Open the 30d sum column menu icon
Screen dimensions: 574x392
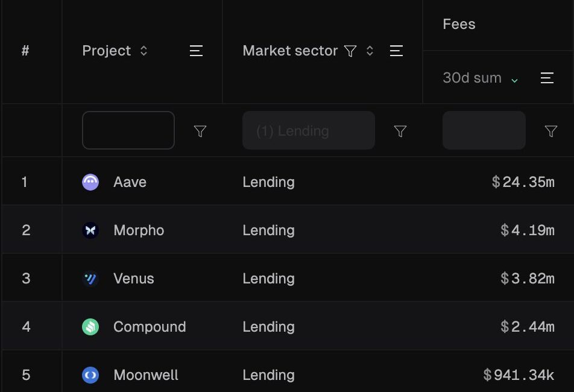(547, 78)
